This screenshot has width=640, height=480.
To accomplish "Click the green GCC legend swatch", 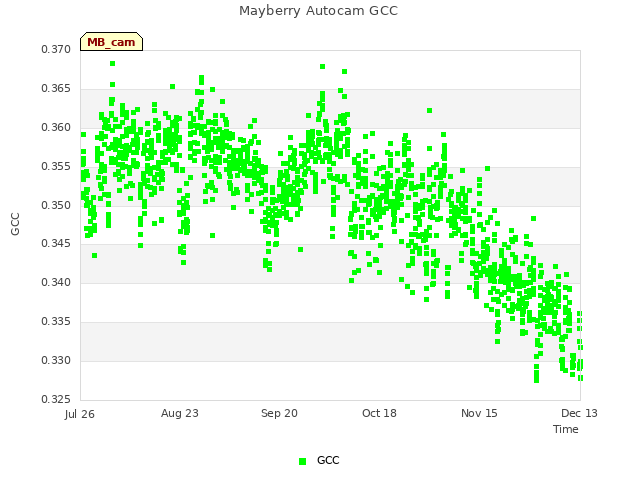I will tap(302, 461).
